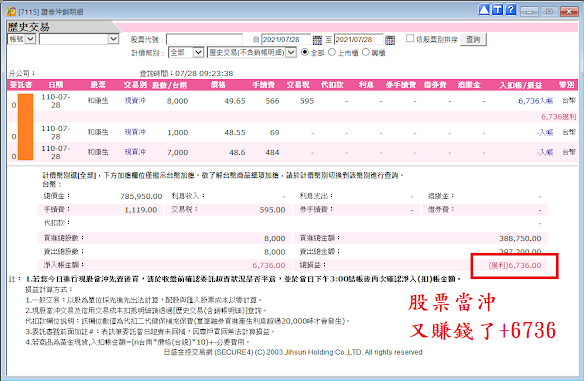Click the 388,750.00 buy total value
Viewport: 584px width, 381px height.
coord(520,238)
